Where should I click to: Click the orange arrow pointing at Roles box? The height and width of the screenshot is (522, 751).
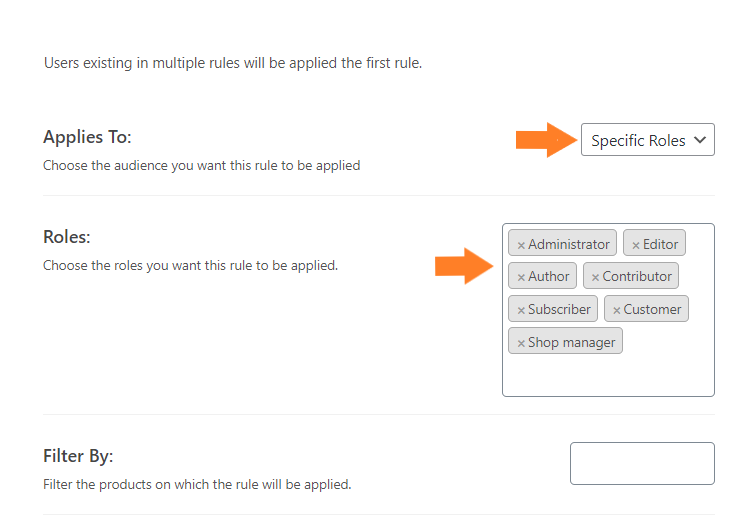click(464, 266)
